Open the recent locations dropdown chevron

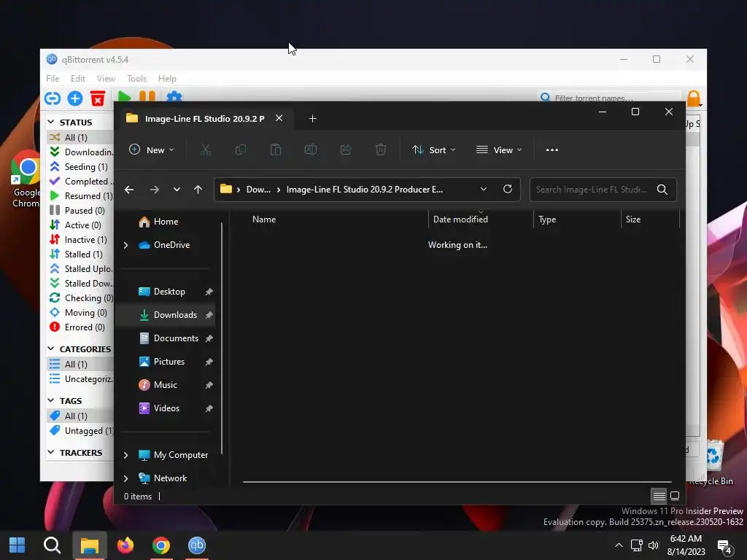177,190
